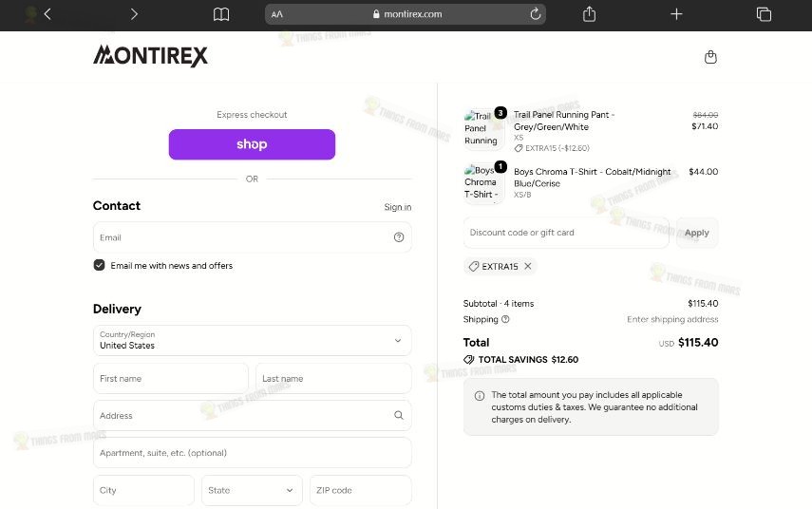Click the Sign in link
Screen dimensions: 812x509
398,207
